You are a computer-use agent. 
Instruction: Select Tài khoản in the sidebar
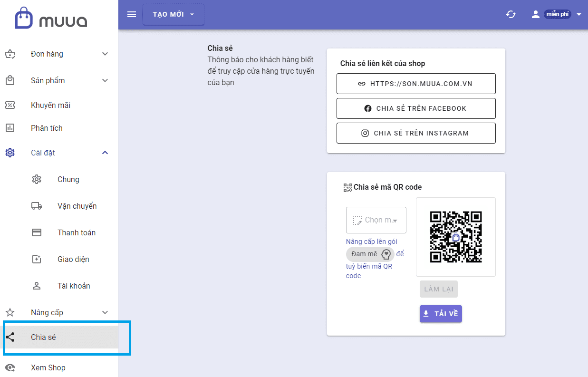coord(74,286)
